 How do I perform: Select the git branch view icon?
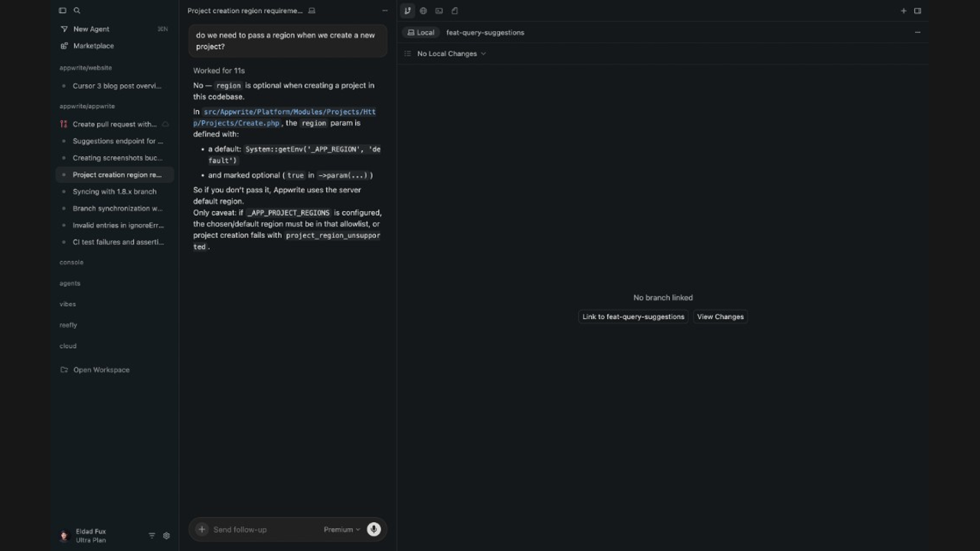pyautogui.click(x=407, y=11)
